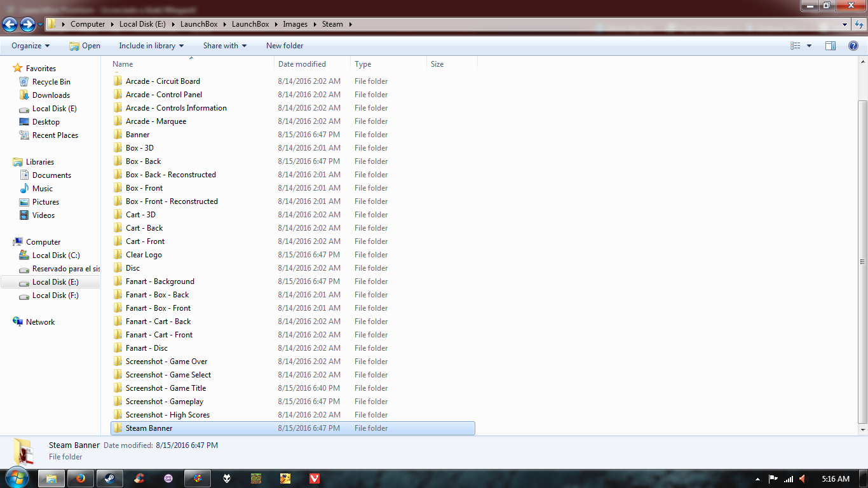Open the view options dropdown arrow
This screenshot has height=488, width=868.
[x=809, y=46]
